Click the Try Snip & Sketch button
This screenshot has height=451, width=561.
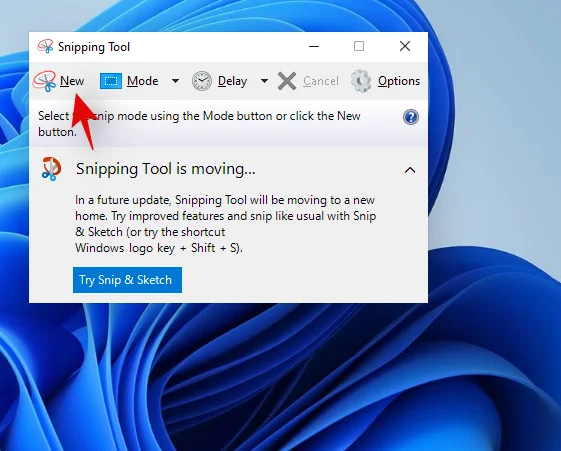(x=127, y=280)
